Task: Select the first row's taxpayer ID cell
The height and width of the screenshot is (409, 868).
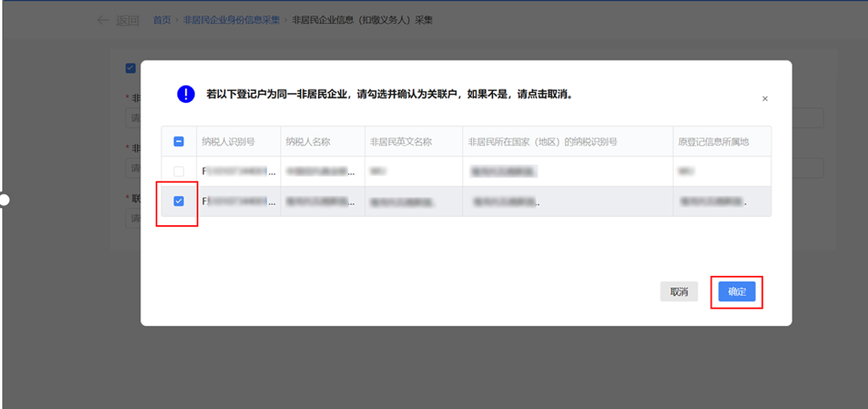Action: [x=238, y=171]
